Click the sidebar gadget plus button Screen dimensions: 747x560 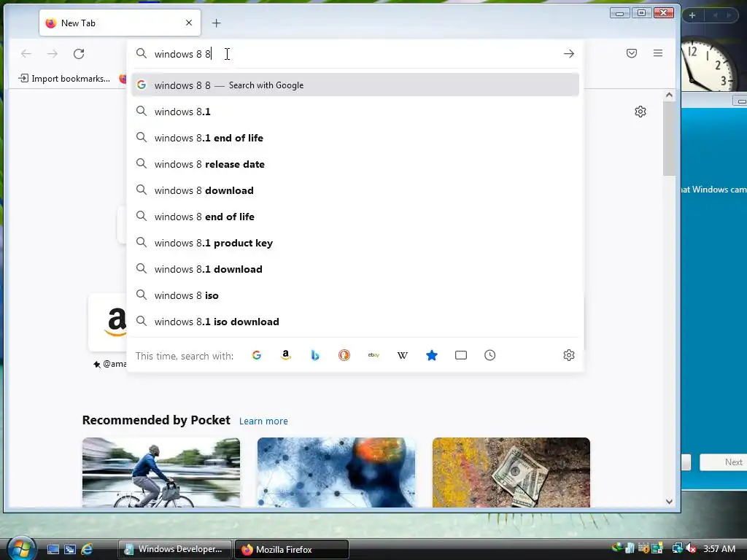coord(692,15)
